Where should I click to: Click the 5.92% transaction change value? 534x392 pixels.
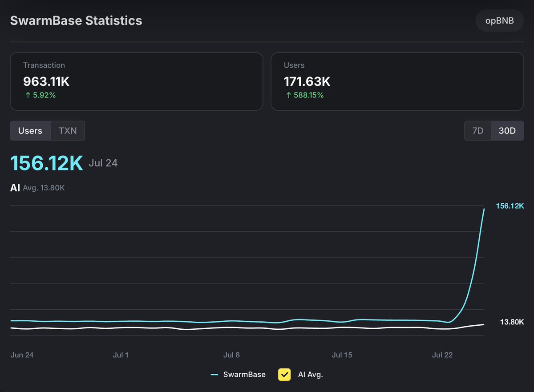[x=40, y=95]
